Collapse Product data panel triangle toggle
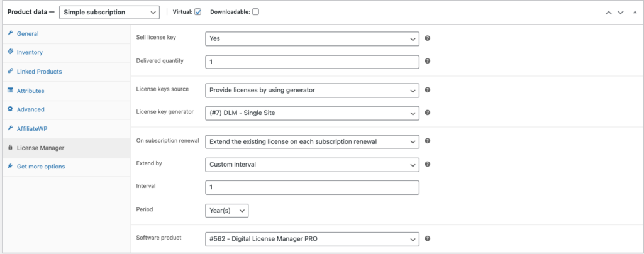 (635, 13)
